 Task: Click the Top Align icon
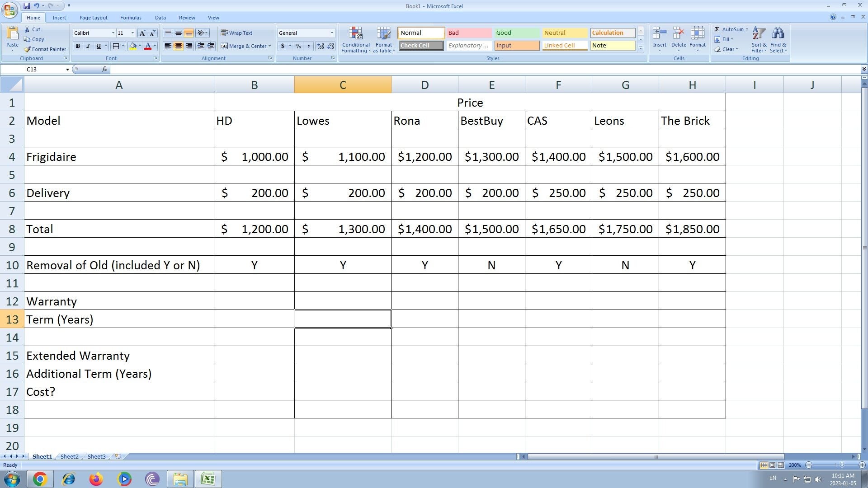pyautogui.click(x=168, y=33)
